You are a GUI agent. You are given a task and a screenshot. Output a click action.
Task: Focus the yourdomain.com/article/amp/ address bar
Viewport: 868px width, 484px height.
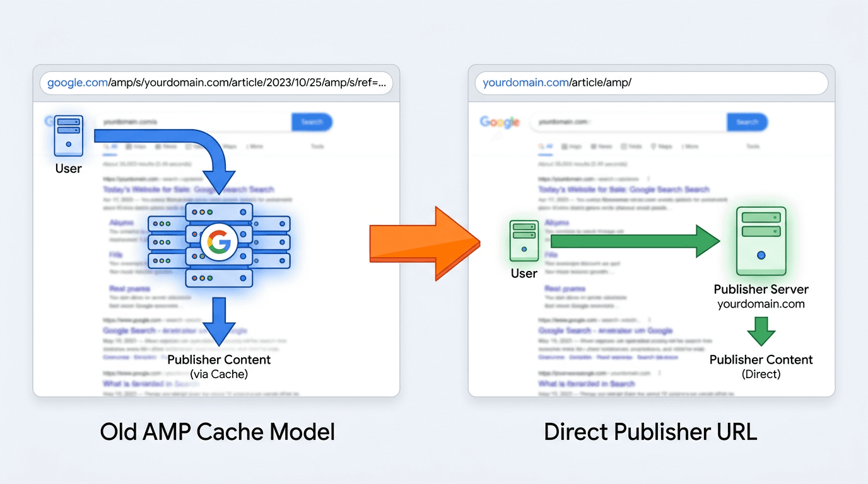[651, 83]
